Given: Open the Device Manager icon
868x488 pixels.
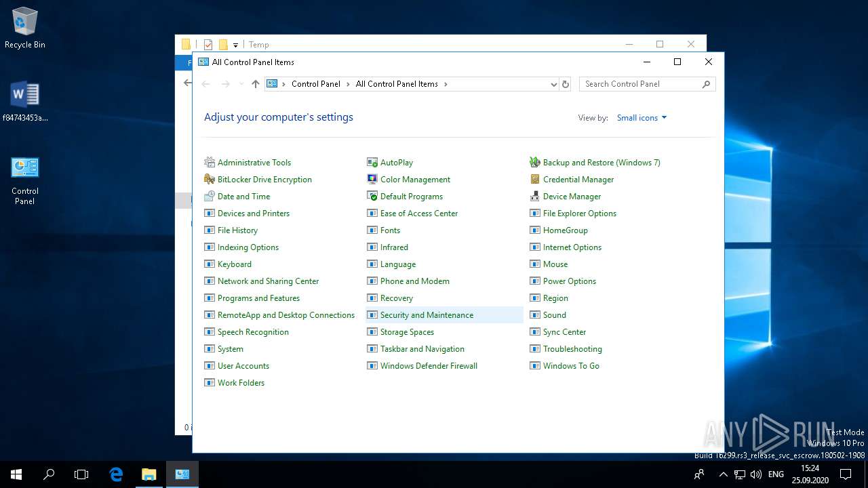Looking at the screenshot, I should (x=535, y=197).
